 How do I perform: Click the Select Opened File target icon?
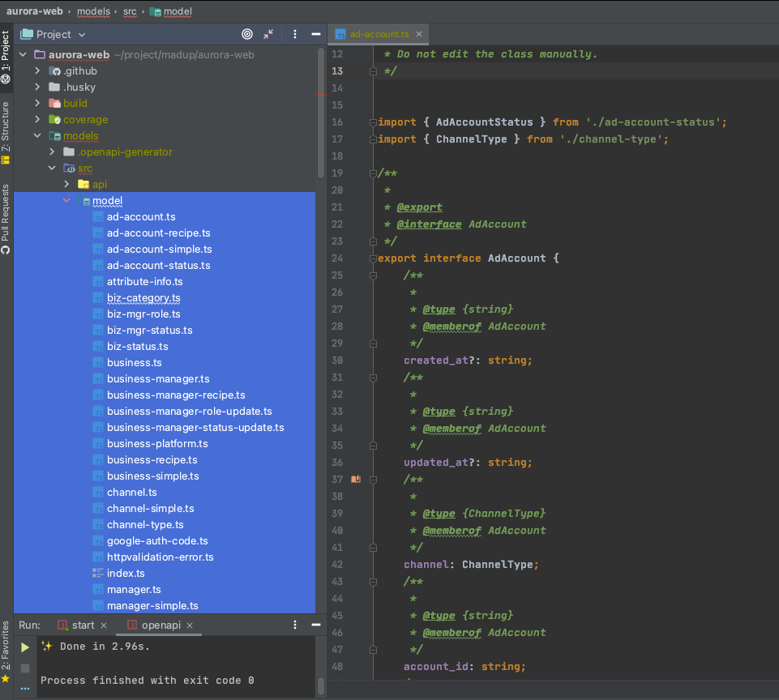coord(247,34)
